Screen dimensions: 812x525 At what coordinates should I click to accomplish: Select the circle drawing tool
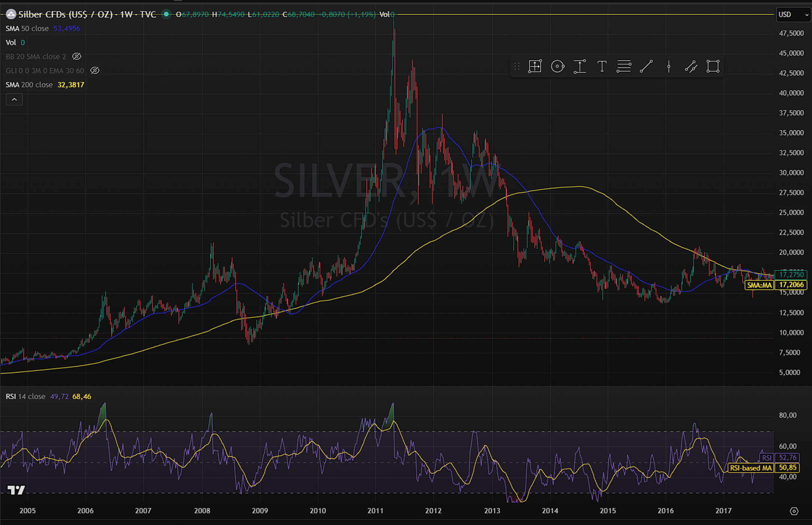point(557,67)
